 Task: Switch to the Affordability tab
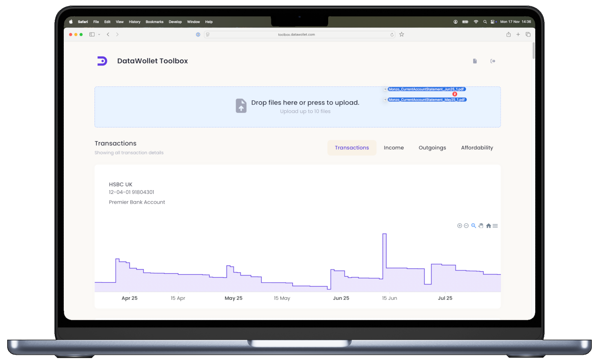coord(477,148)
